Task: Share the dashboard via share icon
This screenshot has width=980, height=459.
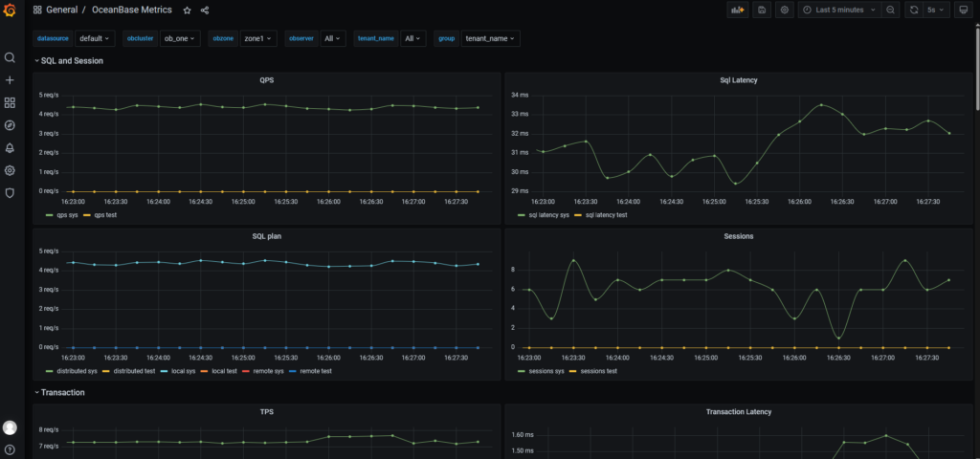Action: pyautogui.click(x=205, y=10)
